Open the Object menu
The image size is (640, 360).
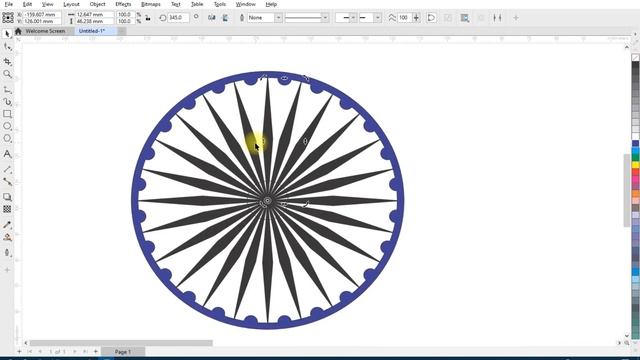97,4
